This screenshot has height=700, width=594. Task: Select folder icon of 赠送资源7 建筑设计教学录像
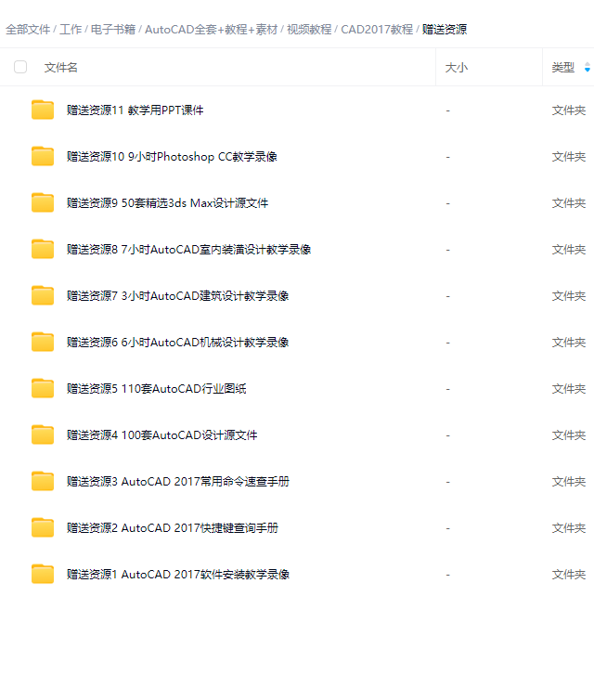[x=43, y=295]
